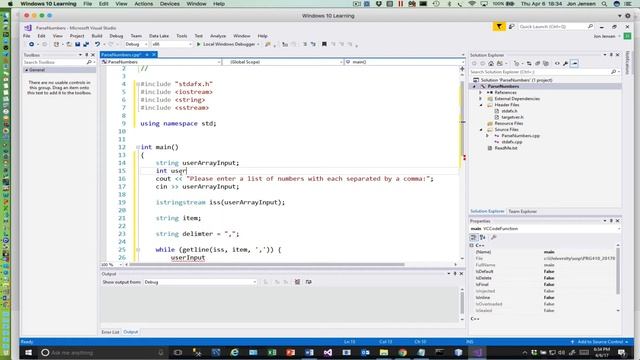Click the Windows Start button
Image resolution: width=640 pixels, height=360 pixels.
[29, 352]
